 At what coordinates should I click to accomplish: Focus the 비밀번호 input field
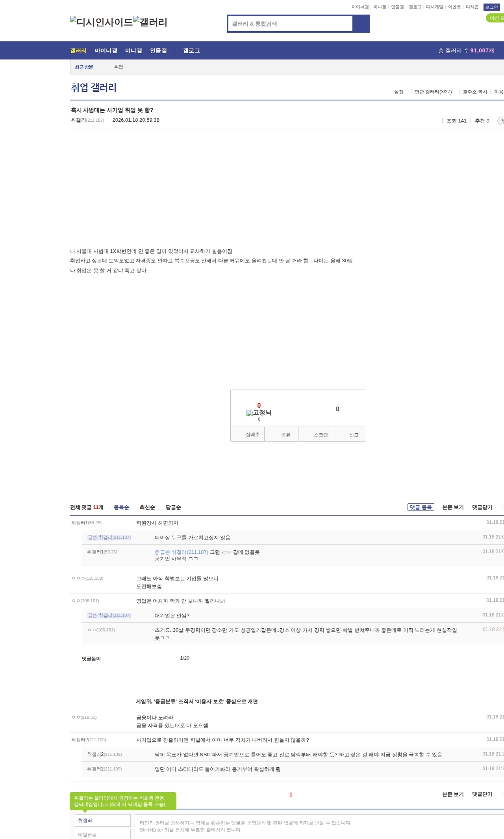(x=103, y=834)
